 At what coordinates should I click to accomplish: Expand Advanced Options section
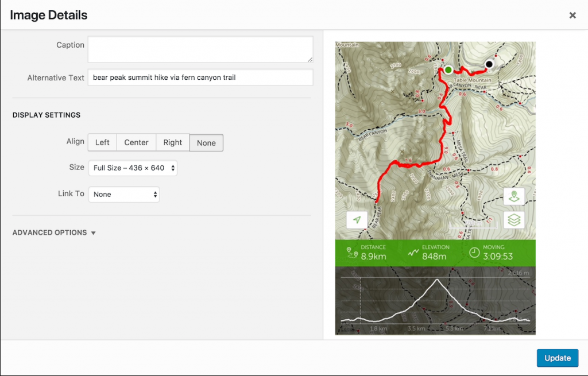pos(54,232)
